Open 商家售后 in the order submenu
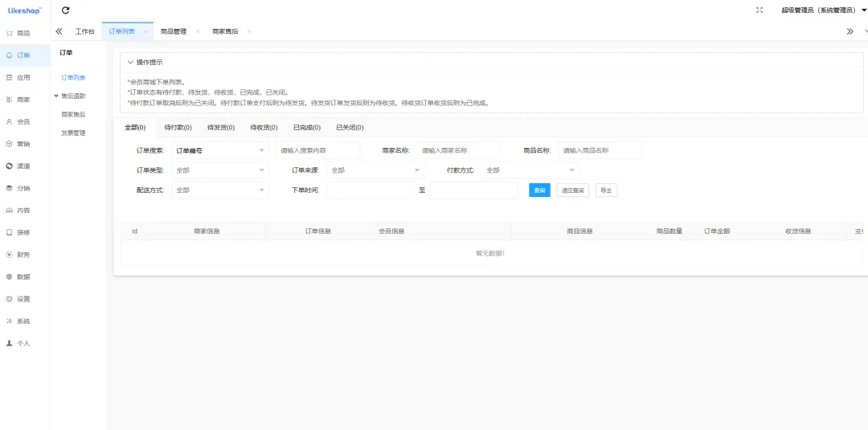 tap(73, 115)
